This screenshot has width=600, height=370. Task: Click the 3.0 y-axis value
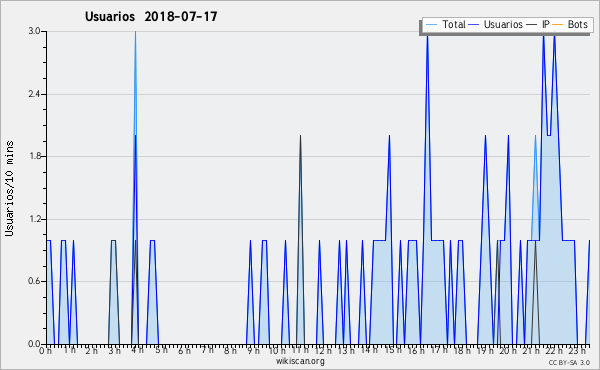pos(34,31)
